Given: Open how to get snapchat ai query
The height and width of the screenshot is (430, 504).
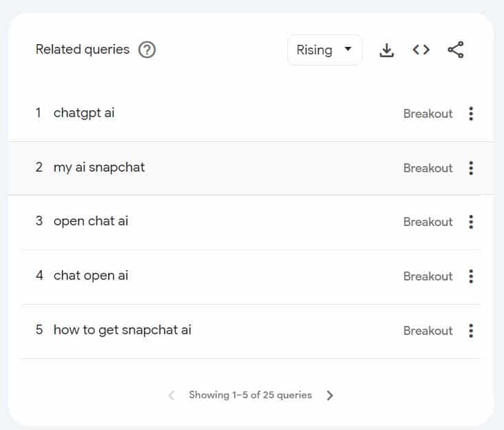Looking at the screenshot, I should click(123, 331).
